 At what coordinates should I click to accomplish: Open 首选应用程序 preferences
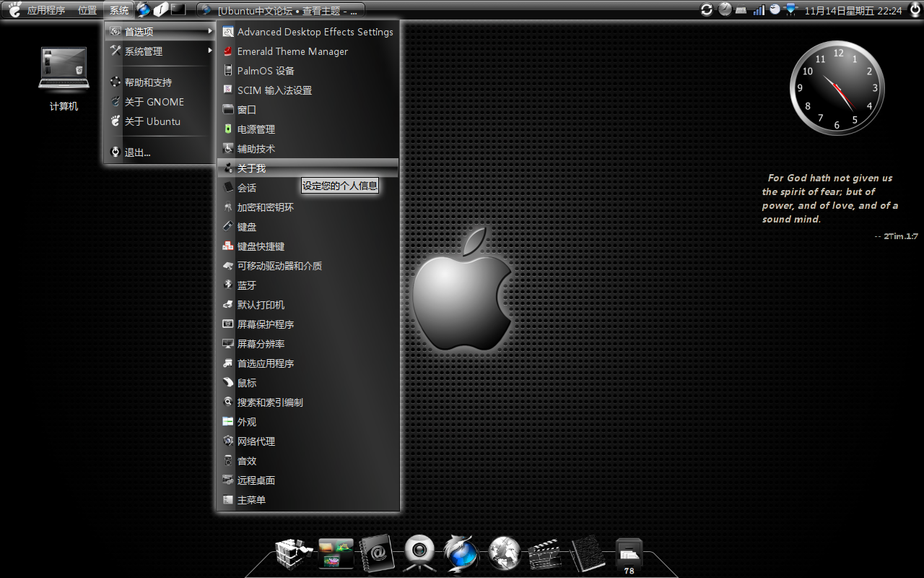[x=308, y=363]
